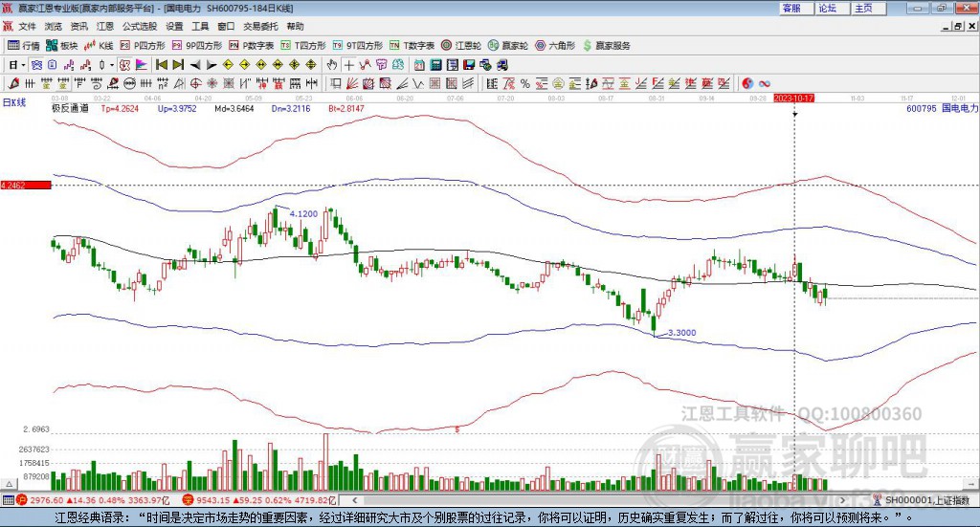Click the 主页 homepage button
Screen dimensions: 980x527
click(868, 8)
